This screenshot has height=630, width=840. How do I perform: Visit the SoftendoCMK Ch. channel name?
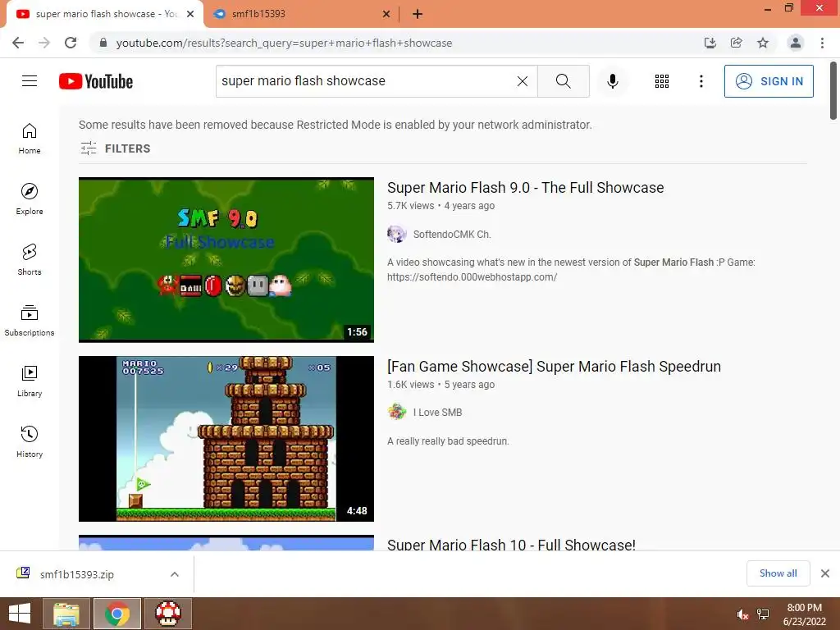452,234
